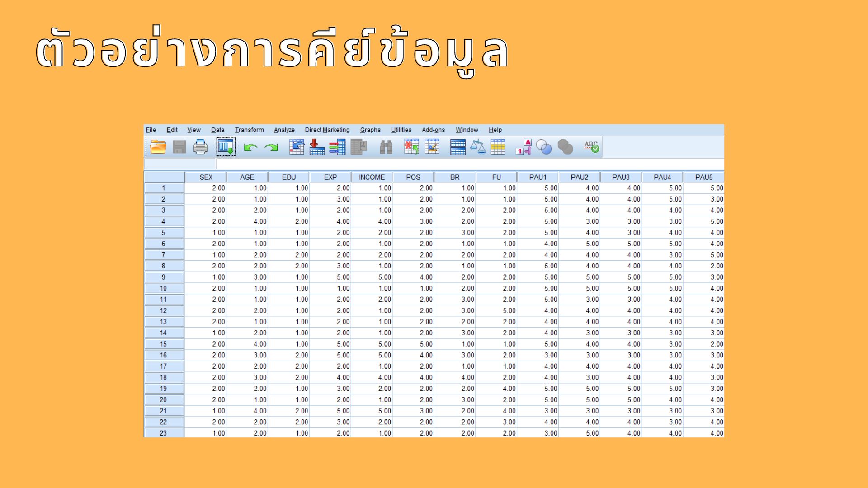Click BR cell in row 18
Screen dimensions: 868x488
455,377
